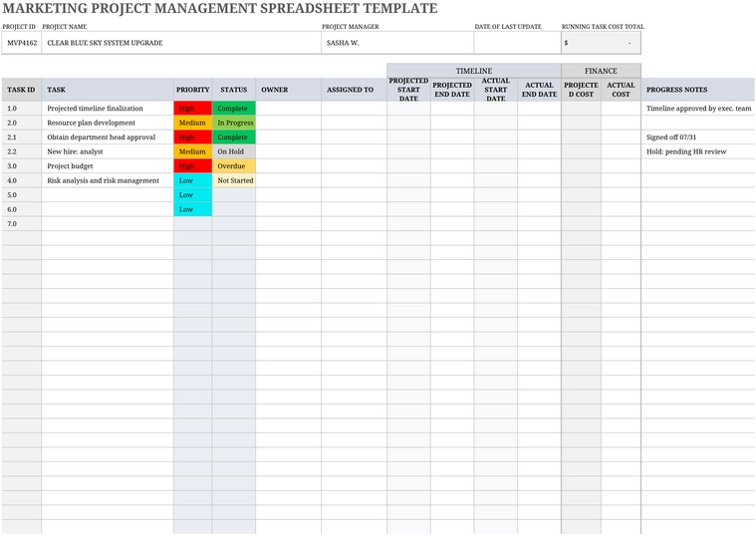
Task: Click project name 'CLEAR BLUE SKY SYSTEM UPGRADE'
Action: click(181, 43)
